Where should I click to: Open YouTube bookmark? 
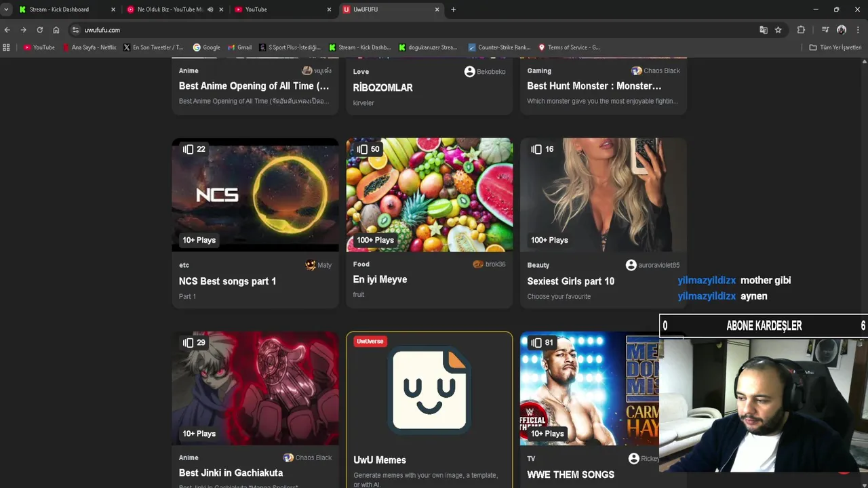pyautogui.click(x=39, y=47)
